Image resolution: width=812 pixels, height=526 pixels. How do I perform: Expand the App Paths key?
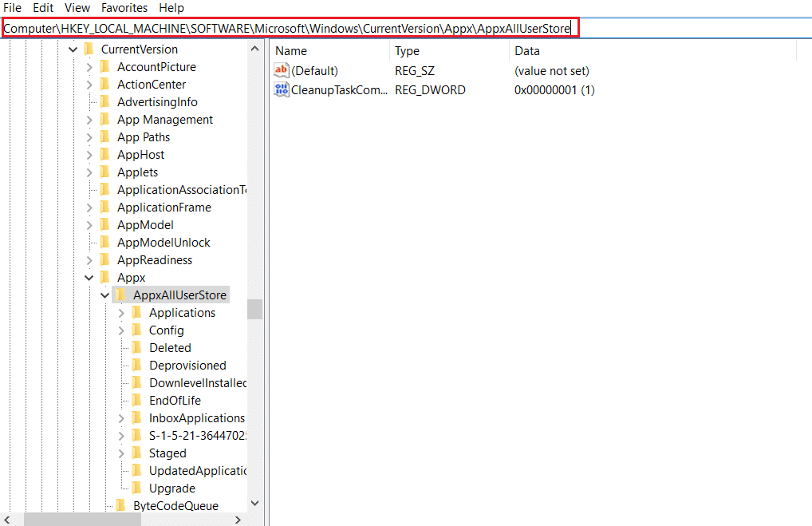(x=89, y=137)
